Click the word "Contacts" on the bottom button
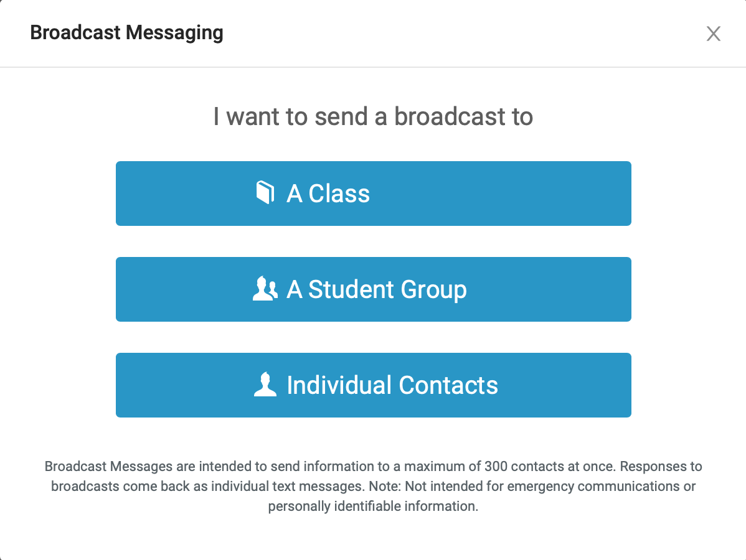This screenshot has width=746, height=560. click(448, 385)
